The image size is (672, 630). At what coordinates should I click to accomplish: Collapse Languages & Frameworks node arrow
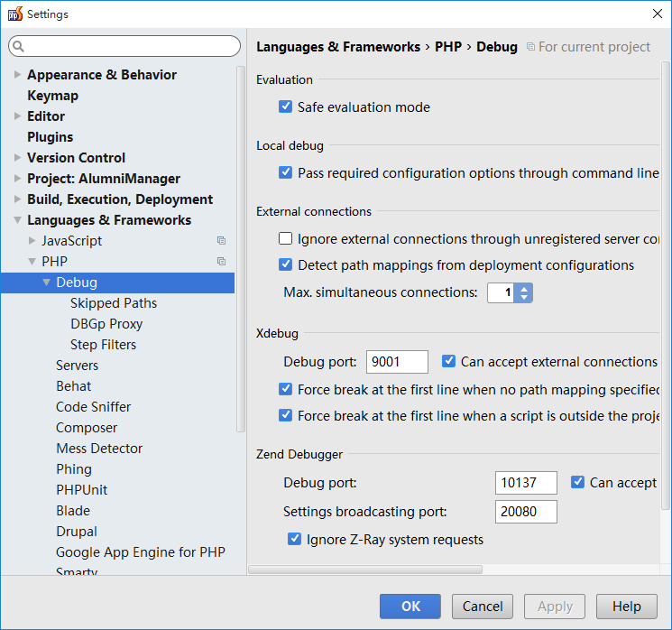pyautogui.click(x=17, y=220)
